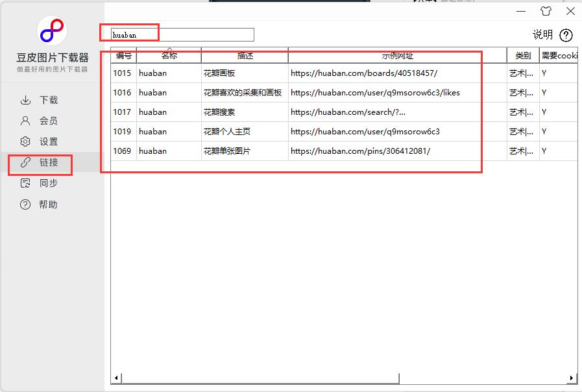Select the 链接 sidebar item

pyautogui.click(x=53, y=162)
